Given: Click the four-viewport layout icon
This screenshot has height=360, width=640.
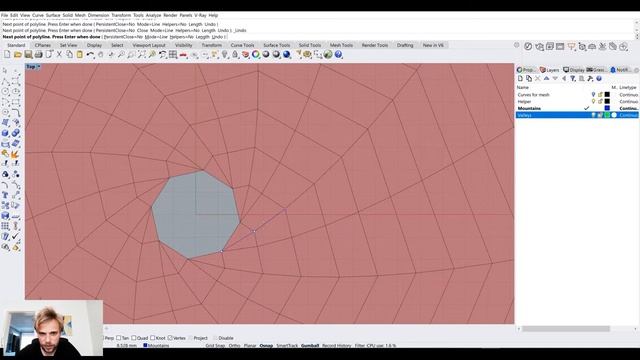Looking at the screenshot, I should tap(173, 54).
